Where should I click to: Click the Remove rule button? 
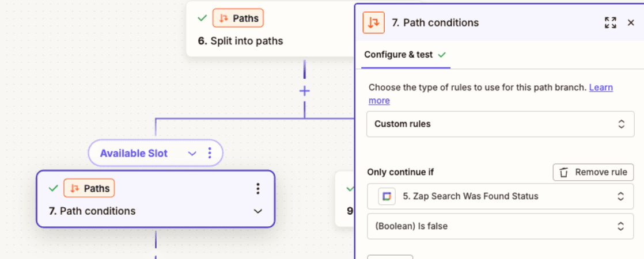pyautogui.click(x=593, y=173)
